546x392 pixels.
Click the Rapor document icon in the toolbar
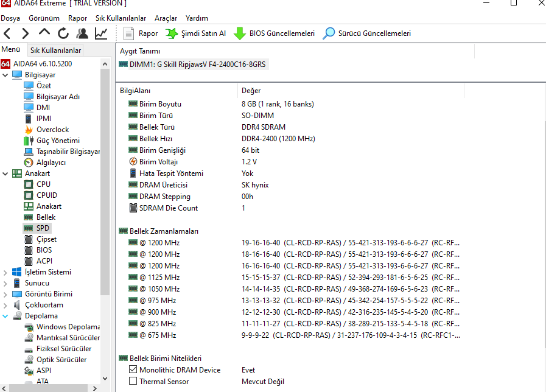[x=128, y=33]
